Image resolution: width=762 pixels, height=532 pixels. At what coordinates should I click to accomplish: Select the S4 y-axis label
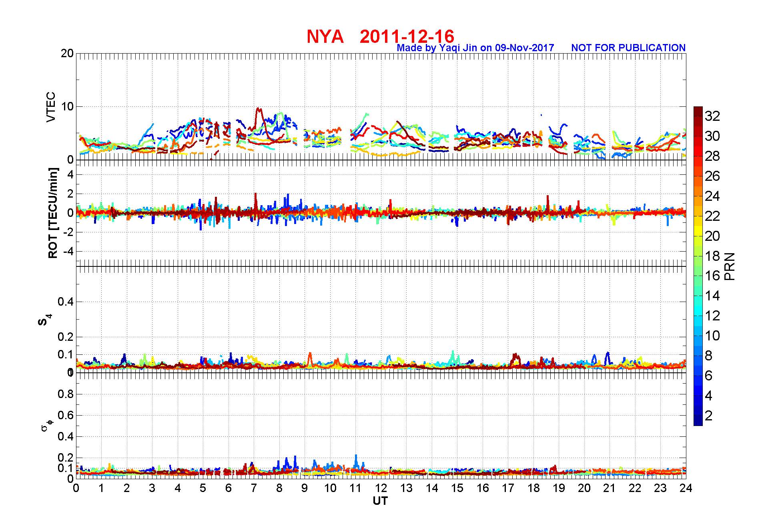pos(44,320)
